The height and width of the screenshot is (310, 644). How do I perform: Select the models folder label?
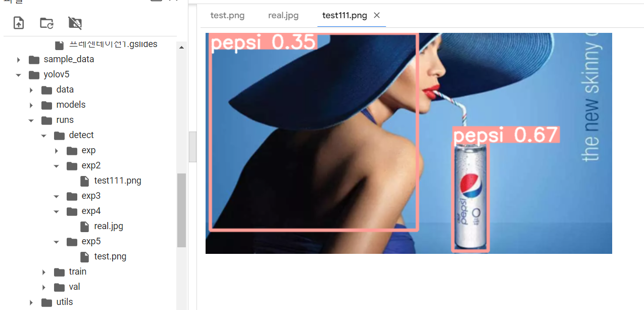coord(71,105)
